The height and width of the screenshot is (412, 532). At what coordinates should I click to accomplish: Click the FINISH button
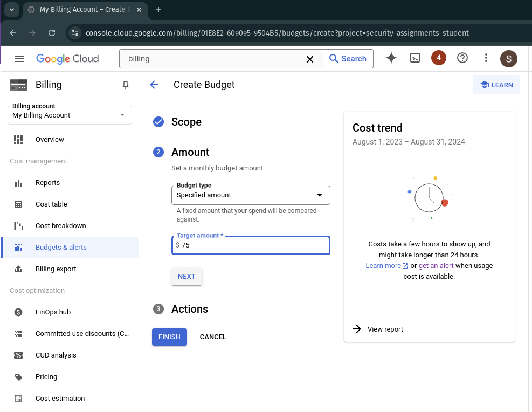click(169, 337)
